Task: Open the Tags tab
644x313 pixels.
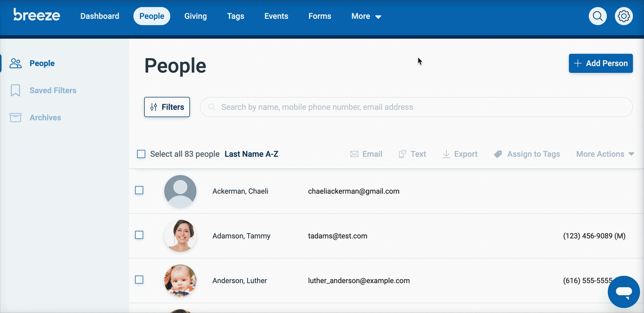Action: (236, 16)
